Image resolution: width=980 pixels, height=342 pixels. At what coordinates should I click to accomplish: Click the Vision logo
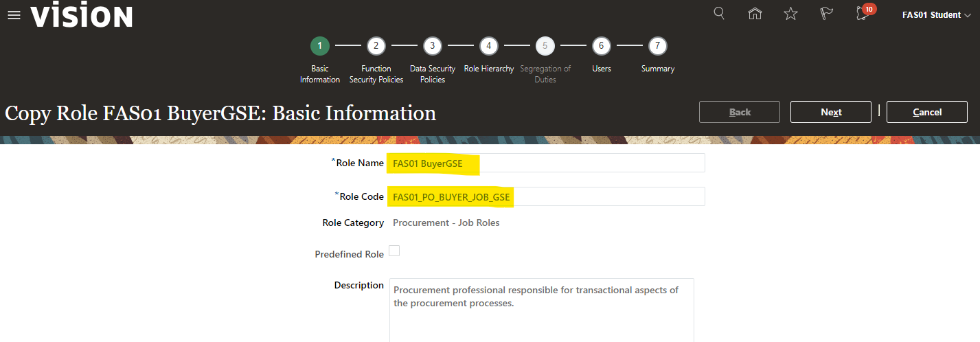pyautogui.click(x=81, y=15)
